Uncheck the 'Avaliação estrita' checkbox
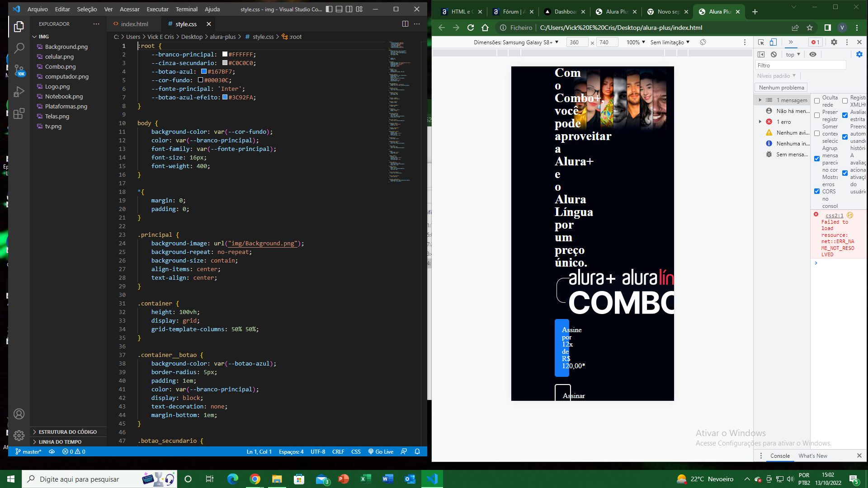 pos(845,115)
